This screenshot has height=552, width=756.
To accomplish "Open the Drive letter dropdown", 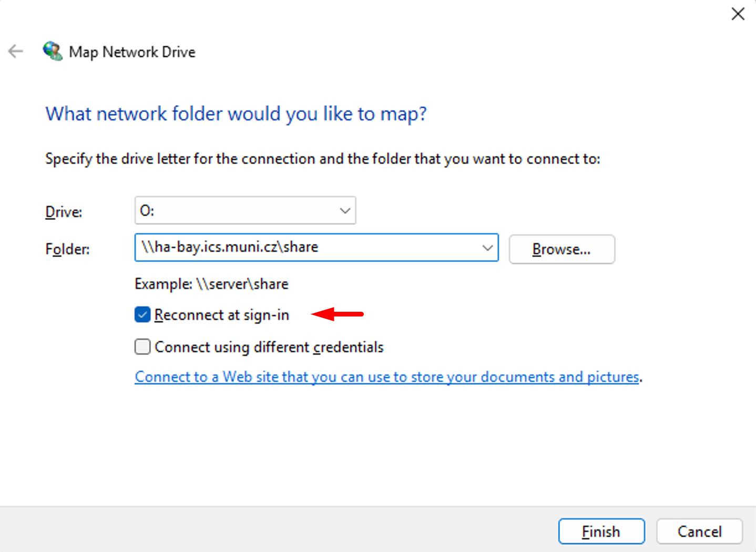I will pyautogui.click(x=246, y=210).
